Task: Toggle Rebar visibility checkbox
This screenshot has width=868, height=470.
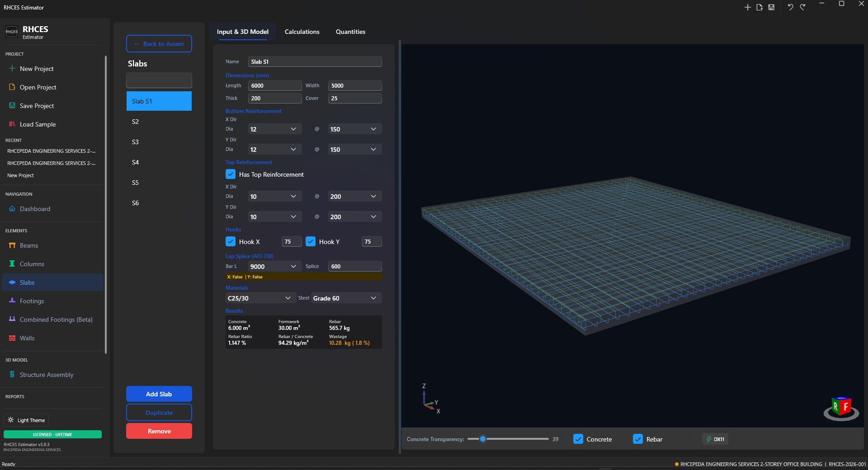Action: (x=638, y=439)
